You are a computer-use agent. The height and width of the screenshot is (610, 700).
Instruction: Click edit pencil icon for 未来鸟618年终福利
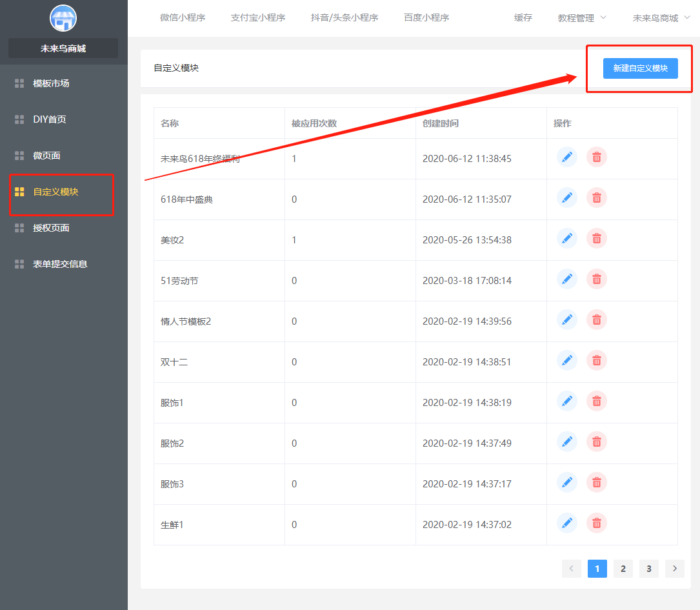[x=567, y=158]
